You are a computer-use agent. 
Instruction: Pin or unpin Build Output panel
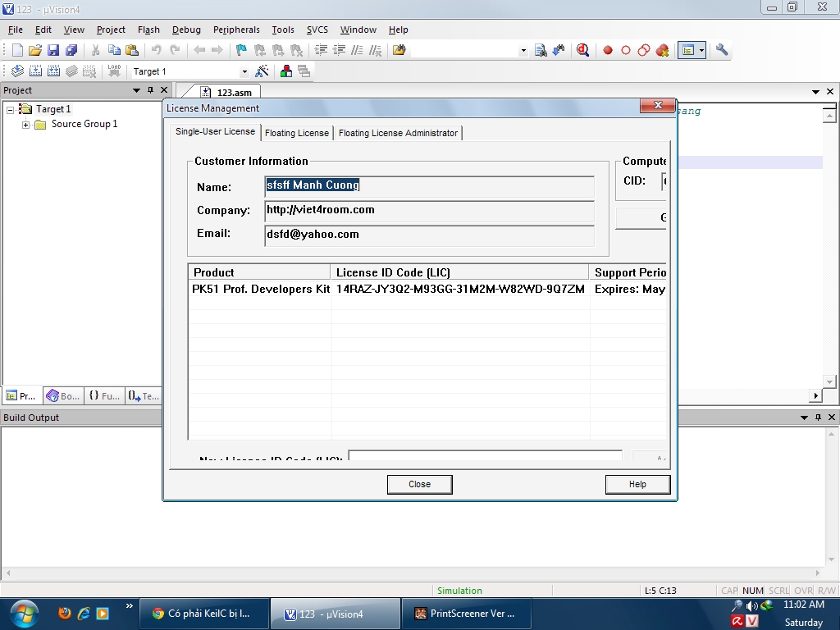[818, 418]
